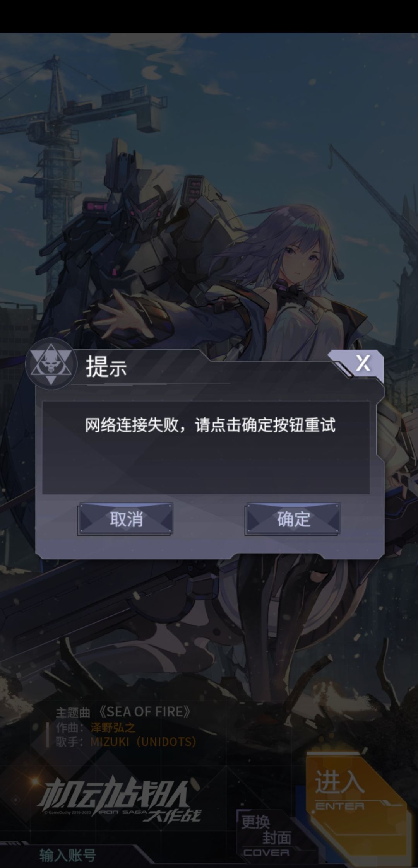418x868 pixels.
Task: Click the 网络连接失败 error message text
Action: [210, 425]
